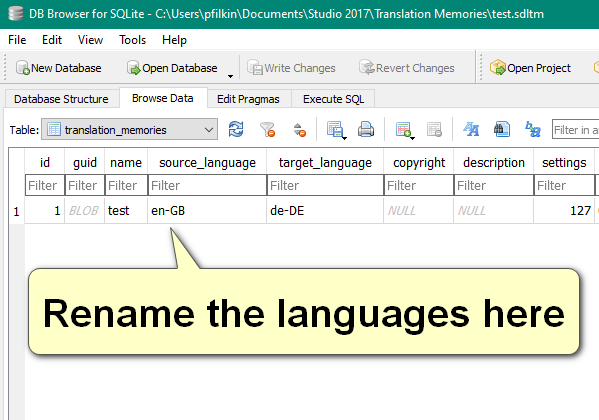599x420 pixels.
Task: Sort by the copyright column header
Action: pyautogui.click(x=419, y=162)
